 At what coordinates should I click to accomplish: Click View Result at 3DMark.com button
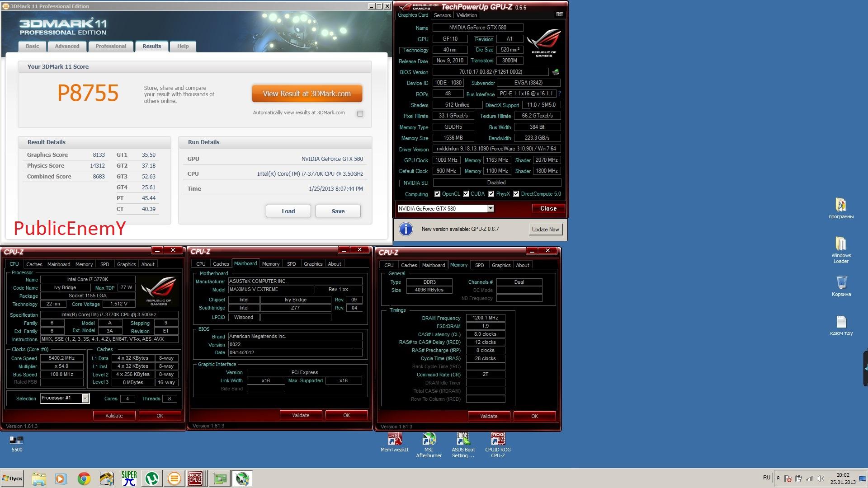point(307,94)
